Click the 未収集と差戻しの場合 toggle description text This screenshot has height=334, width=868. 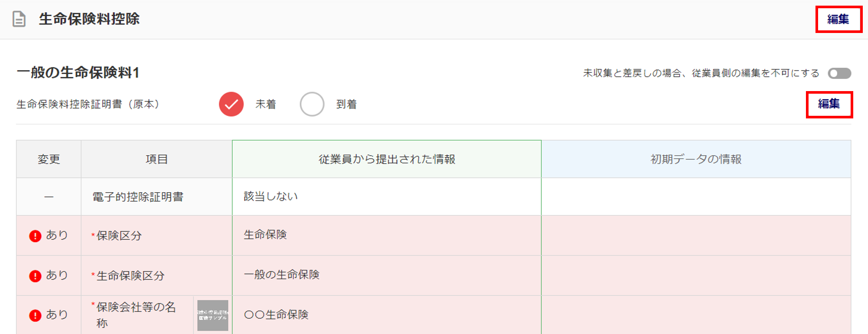[701, 73]
